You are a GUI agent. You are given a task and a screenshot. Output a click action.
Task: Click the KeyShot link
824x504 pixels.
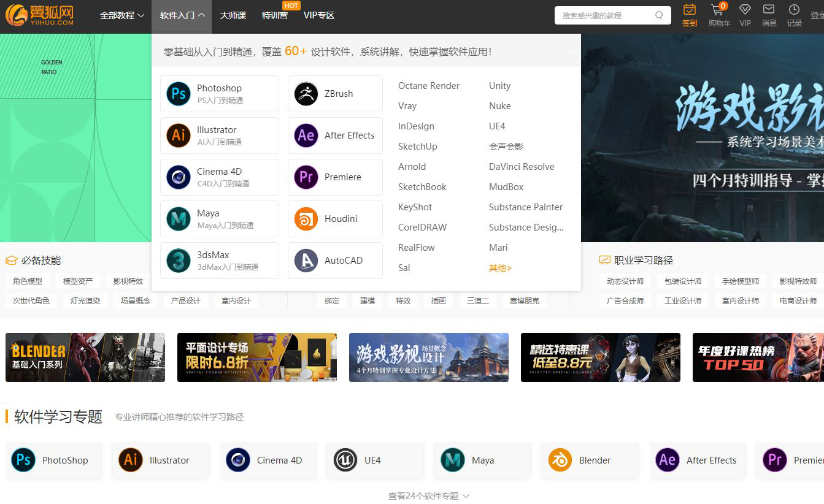[x=415, y=207]
